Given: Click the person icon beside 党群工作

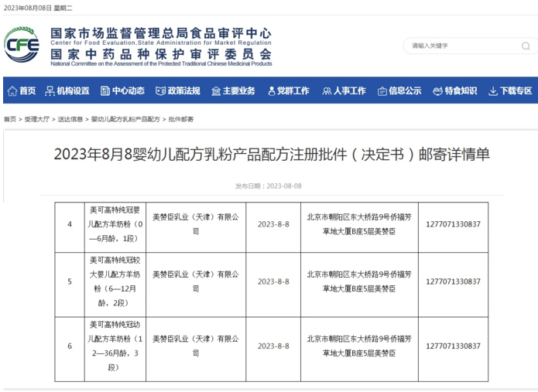Looking at the screenshot, I should (x=272, y=91).
